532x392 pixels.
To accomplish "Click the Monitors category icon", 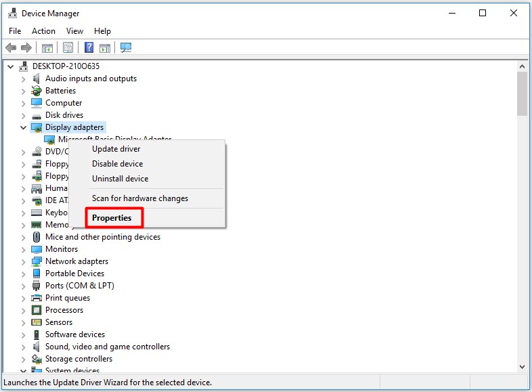I will pos(37,249).
